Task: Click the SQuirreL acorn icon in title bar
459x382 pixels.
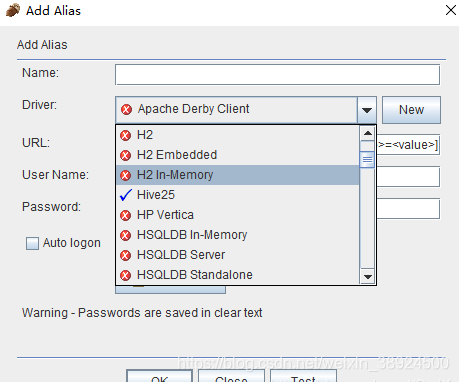Action: pyautogui.click(x=13, y=10)
